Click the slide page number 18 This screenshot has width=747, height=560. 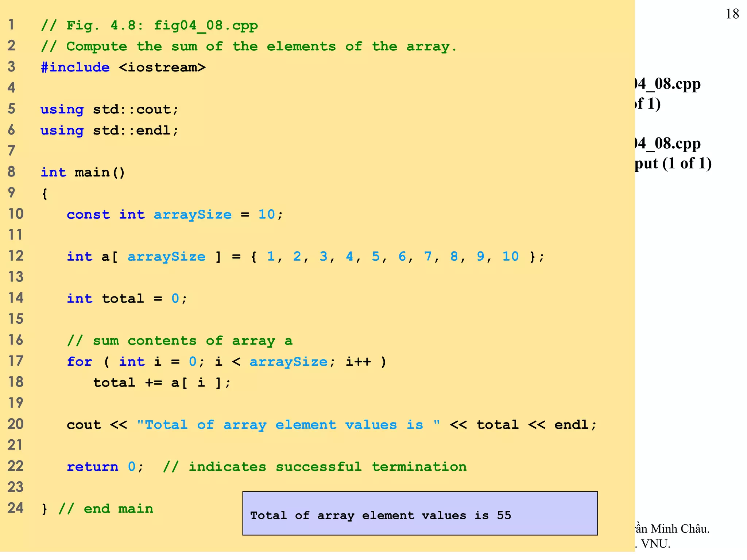pos(732,14)
